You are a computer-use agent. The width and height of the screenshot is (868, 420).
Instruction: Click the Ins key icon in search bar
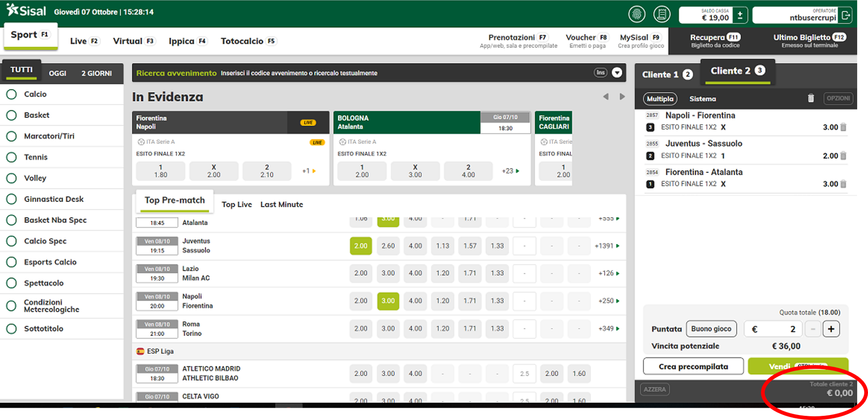(600, 73)
